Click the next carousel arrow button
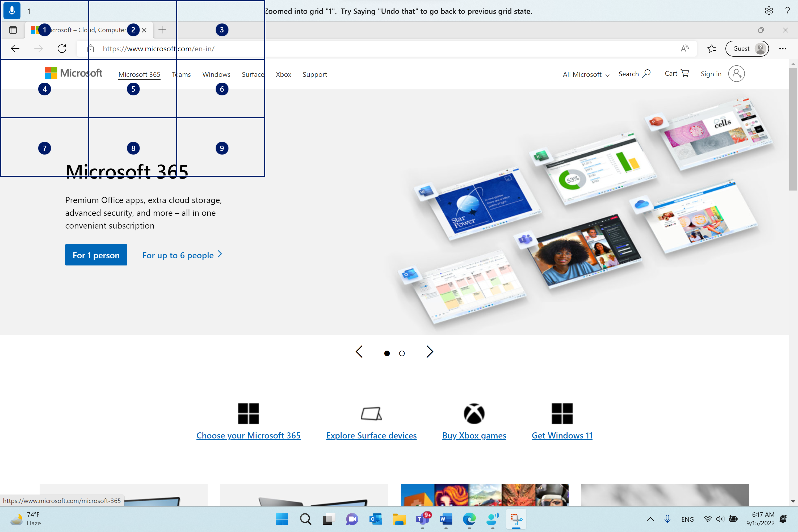 pos(430,352)
